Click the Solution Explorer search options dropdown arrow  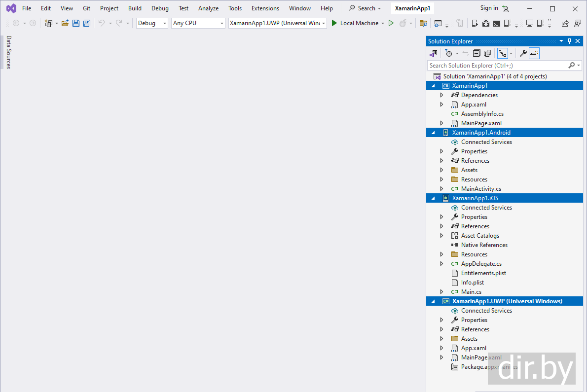[x=579, y=66]
